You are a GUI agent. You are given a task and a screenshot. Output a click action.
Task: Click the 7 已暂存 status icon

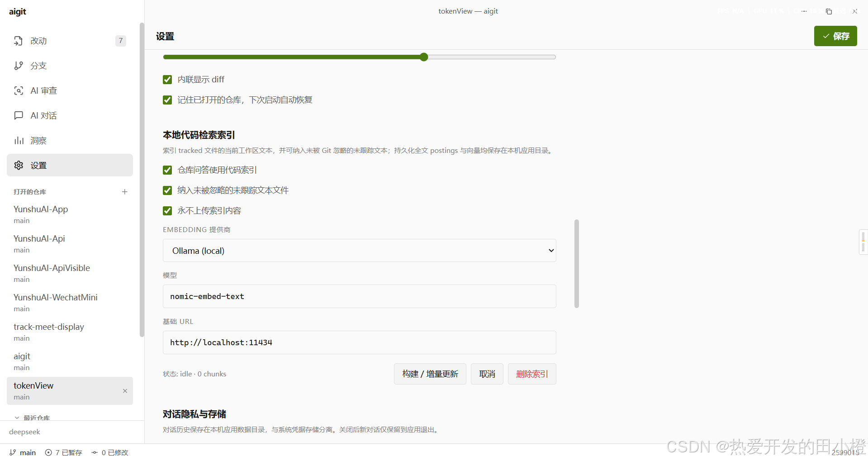(x=48, y=452)
